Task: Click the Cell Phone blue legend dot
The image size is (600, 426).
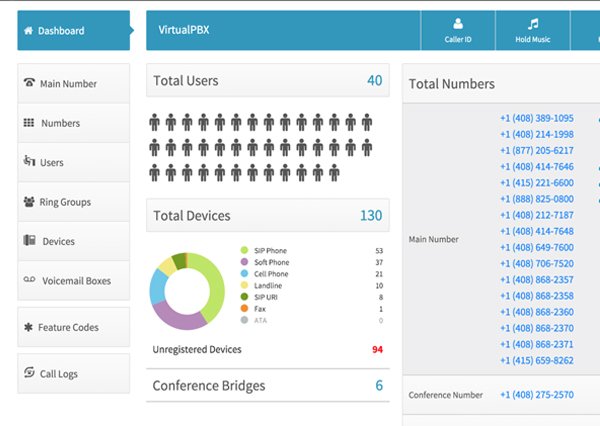Action: [244, 274]
